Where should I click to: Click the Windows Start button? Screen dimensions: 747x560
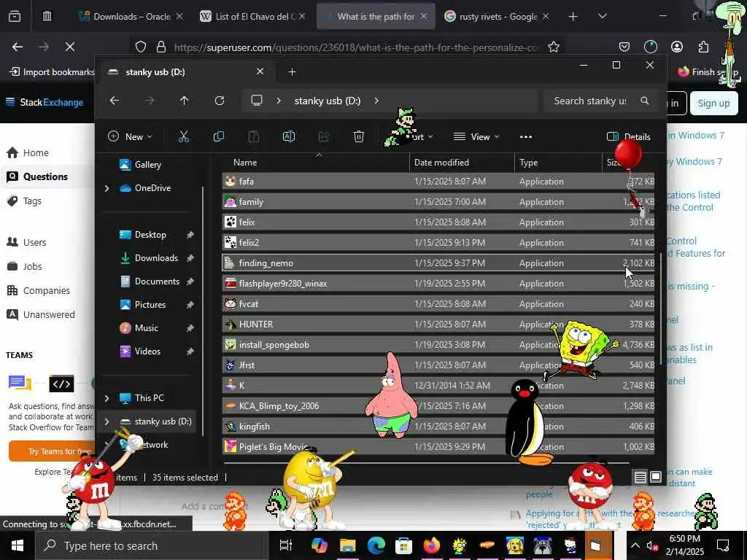[x=18, y=545]
